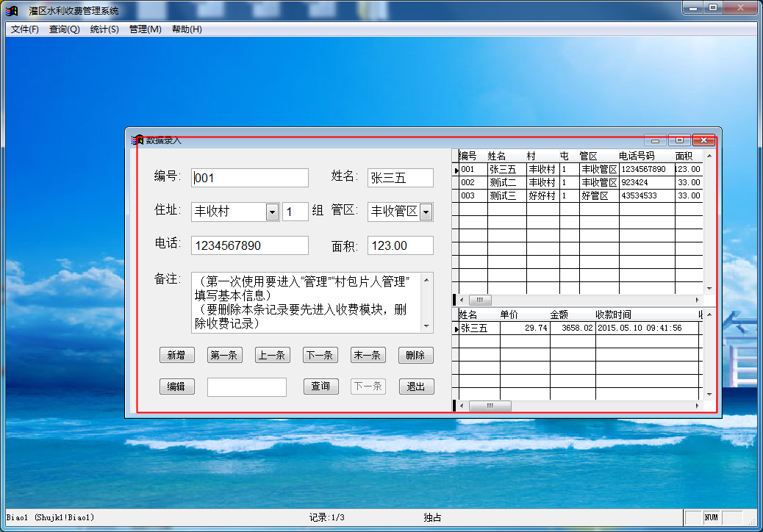Open the 统计(S) menu

[104, 29]
